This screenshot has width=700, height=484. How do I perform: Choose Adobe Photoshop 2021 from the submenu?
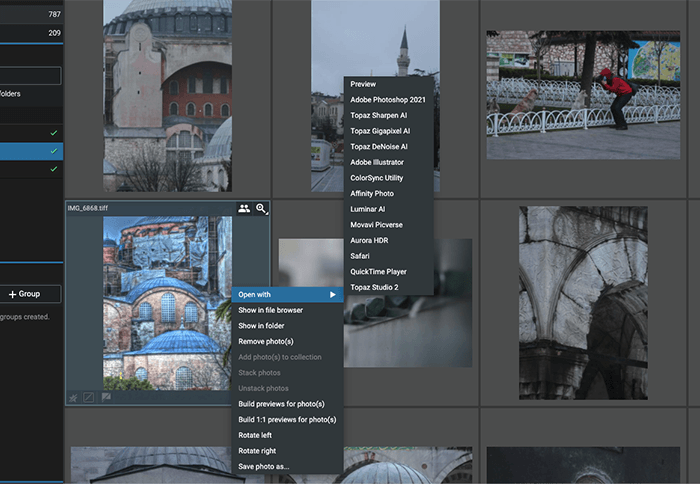point(388,100)
